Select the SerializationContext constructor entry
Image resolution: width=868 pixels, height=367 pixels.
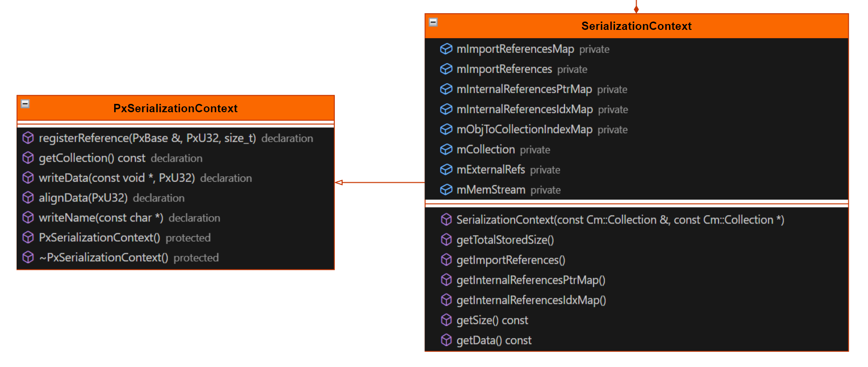620,220
